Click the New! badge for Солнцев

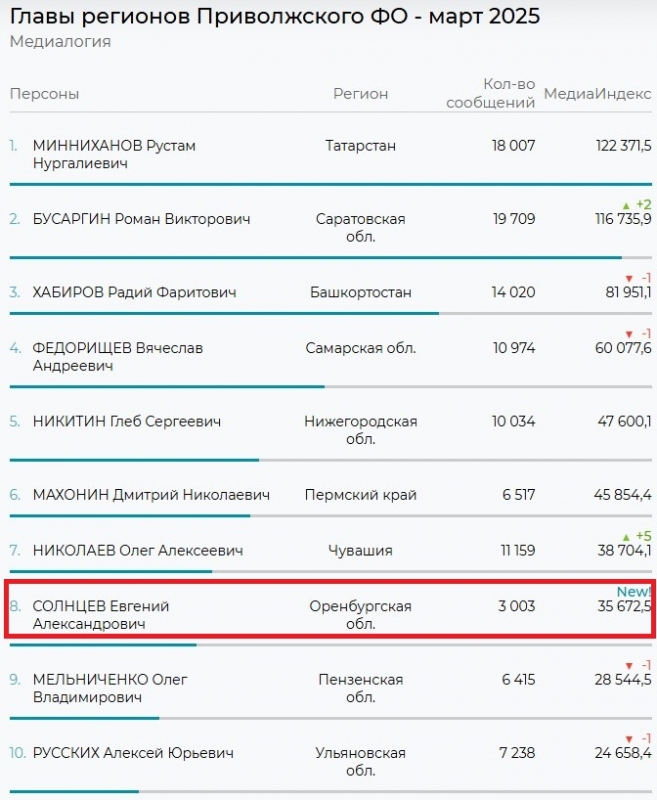click(634, 592)
